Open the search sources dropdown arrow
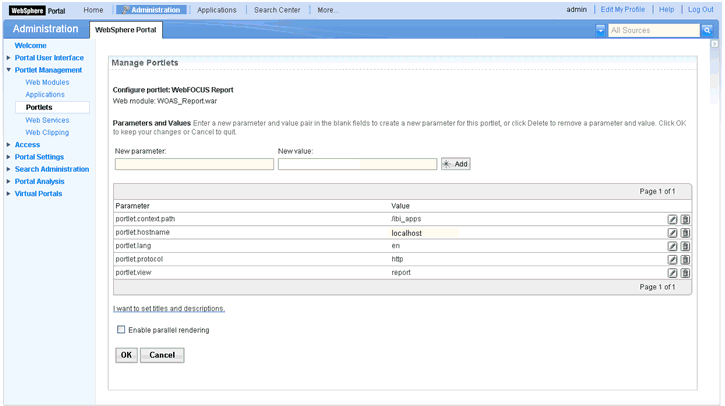The height and width of the screenshot is (406, 725). (x=600, y=31)
